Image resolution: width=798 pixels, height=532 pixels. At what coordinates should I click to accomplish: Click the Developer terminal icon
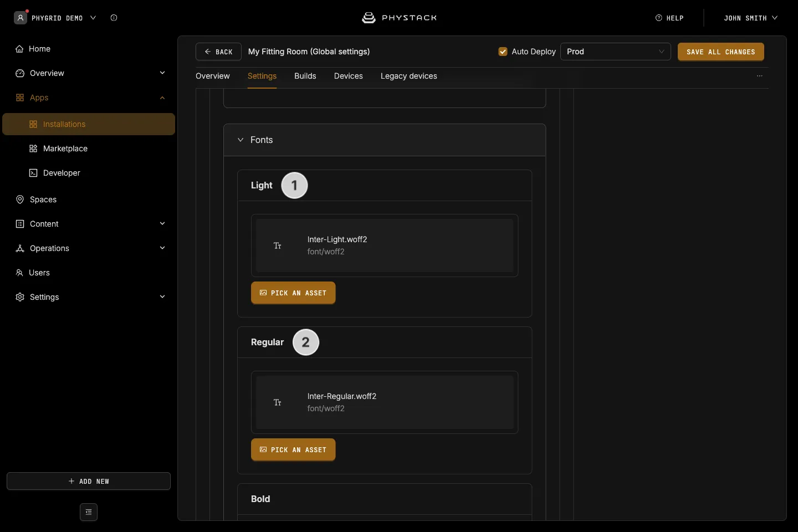[33, 173]
